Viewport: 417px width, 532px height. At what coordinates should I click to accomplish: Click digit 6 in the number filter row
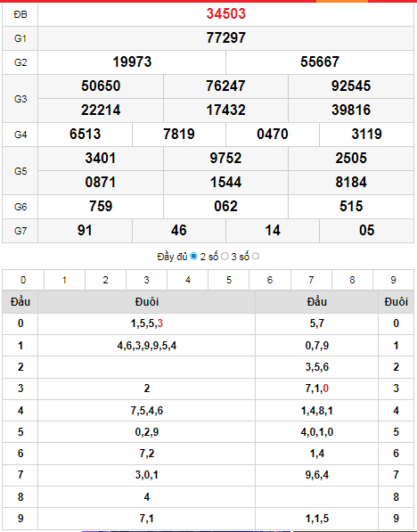[270, 280]
